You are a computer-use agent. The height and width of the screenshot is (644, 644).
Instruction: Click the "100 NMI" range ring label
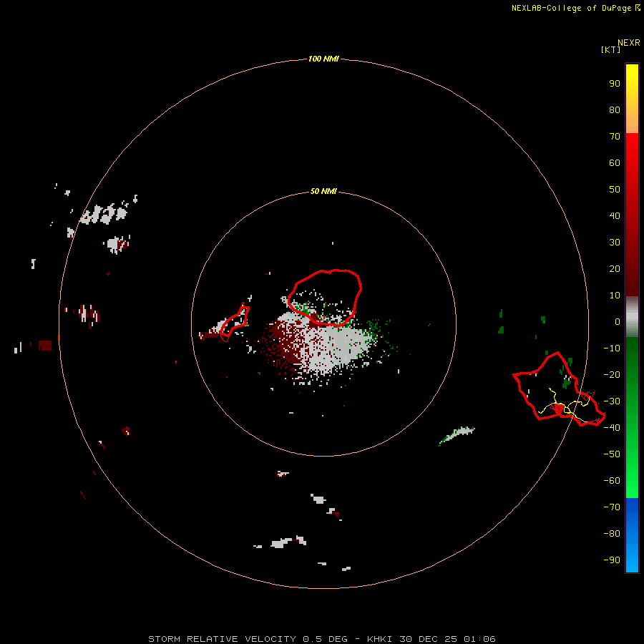pos(323,59)
